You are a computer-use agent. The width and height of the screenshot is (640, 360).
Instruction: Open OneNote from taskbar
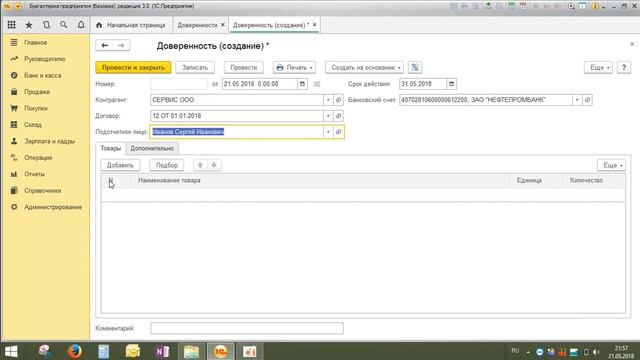click(162, 351)
